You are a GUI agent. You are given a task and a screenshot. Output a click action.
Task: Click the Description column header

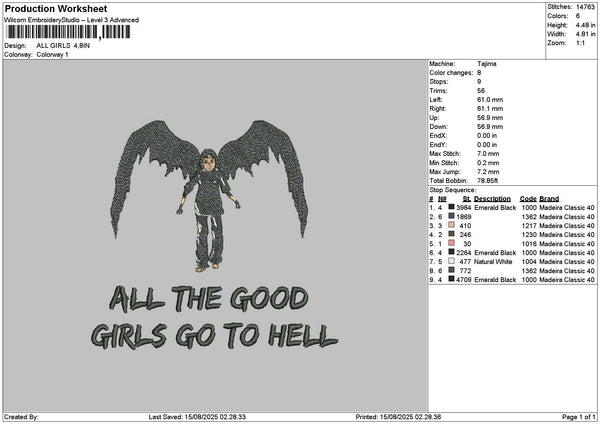click(x=492, y=198)
